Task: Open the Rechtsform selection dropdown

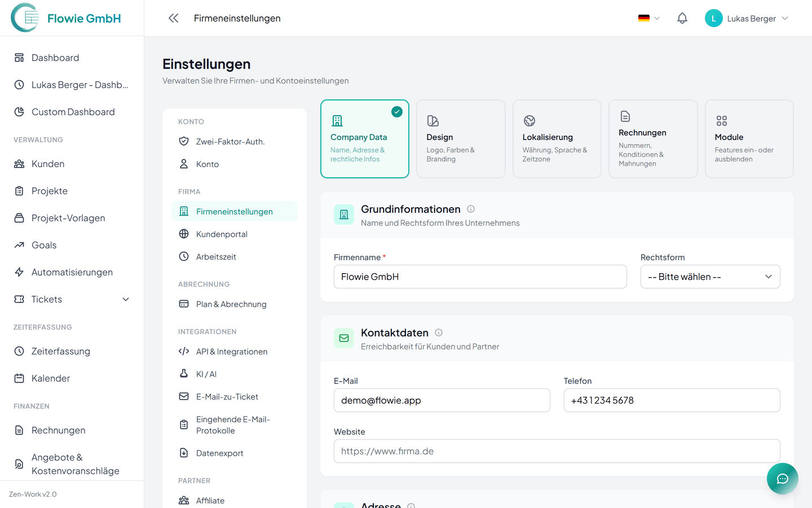Action: [710, 277]
